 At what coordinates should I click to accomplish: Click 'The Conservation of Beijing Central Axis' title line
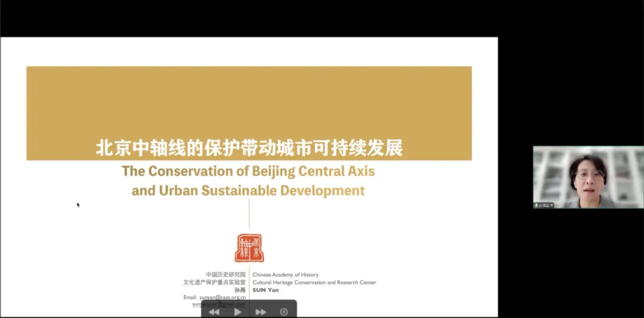click(x=249, y=171)
